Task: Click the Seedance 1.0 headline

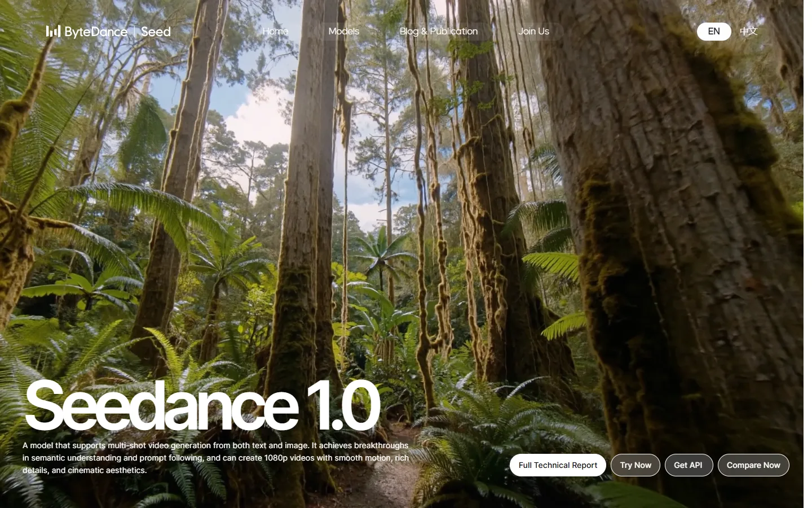Action: pos(202,406)
